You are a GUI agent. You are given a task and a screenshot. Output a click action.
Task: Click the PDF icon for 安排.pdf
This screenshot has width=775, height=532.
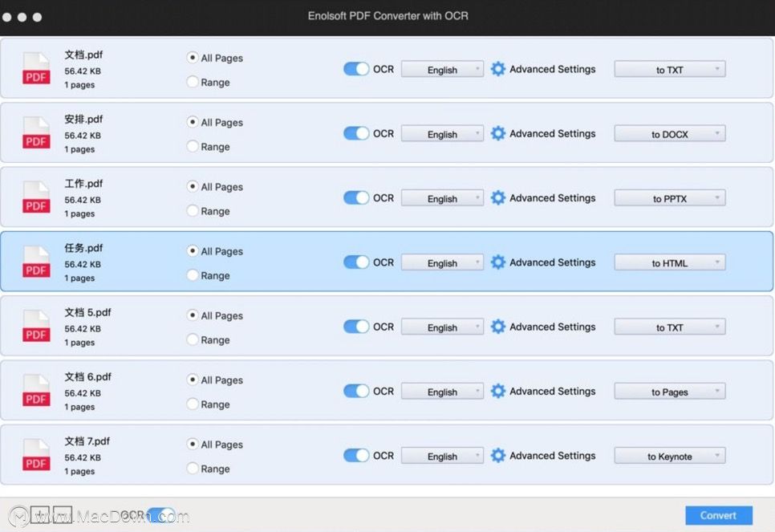(36, 132)
